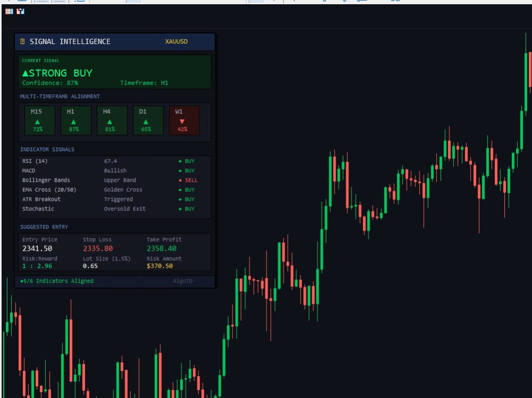
Task: Click the RSI value 67.4
Action: [110, 161]
